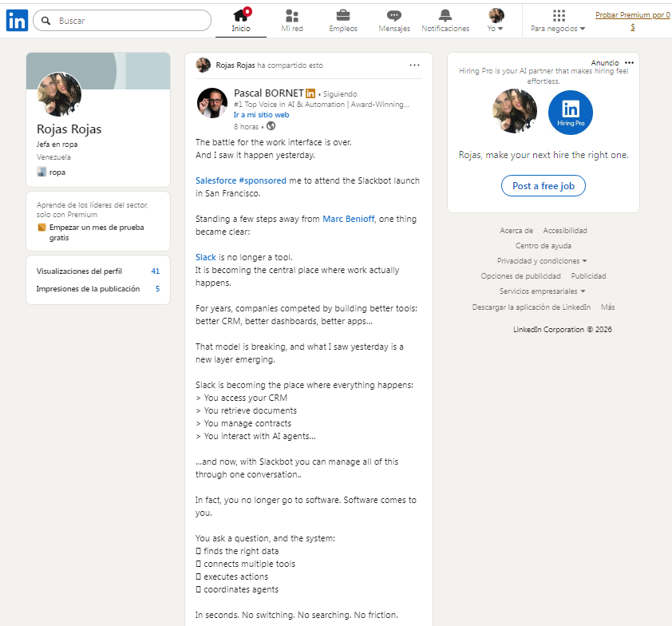This screenshot has width=672, height=626.
Task: Open Visualizaciones del perfil stat
Action: 97,271
